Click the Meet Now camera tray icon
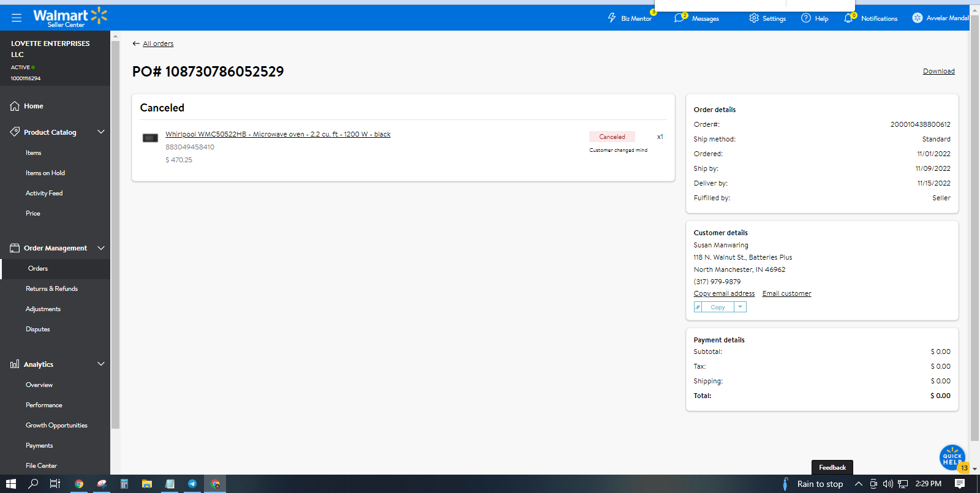This screenshot has width=980, height=493. click(873, 484)
